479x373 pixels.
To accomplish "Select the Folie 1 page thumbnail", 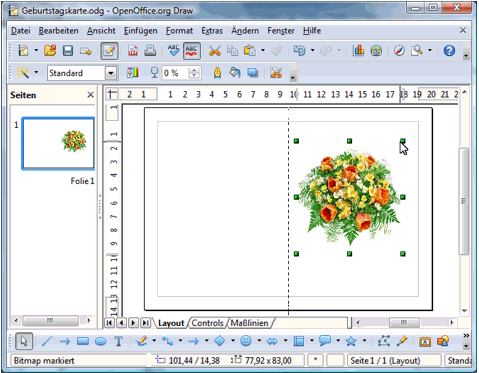I will pyautogui.click(x=58, y=143).
